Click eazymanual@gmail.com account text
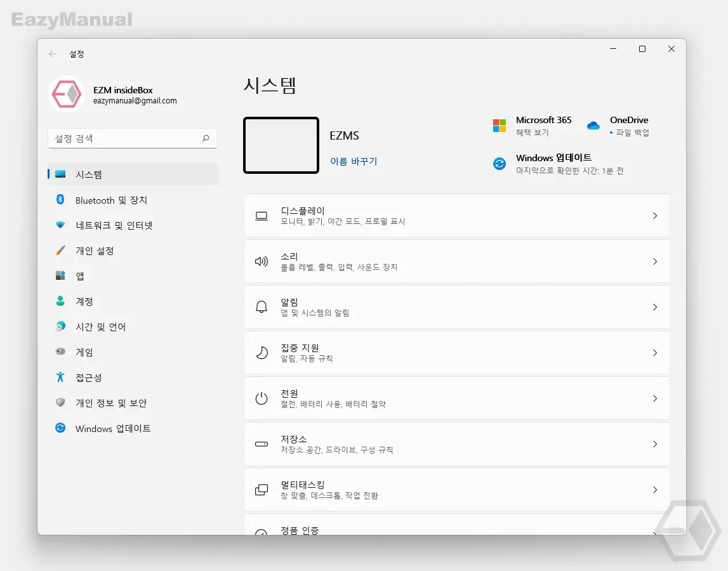728x571 pixels. (135, 101)
